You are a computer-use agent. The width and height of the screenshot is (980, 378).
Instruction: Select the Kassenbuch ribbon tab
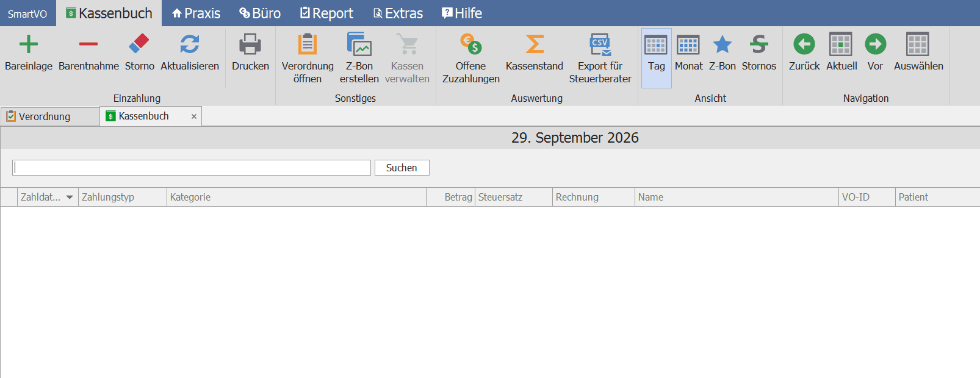tap(109, 13)
